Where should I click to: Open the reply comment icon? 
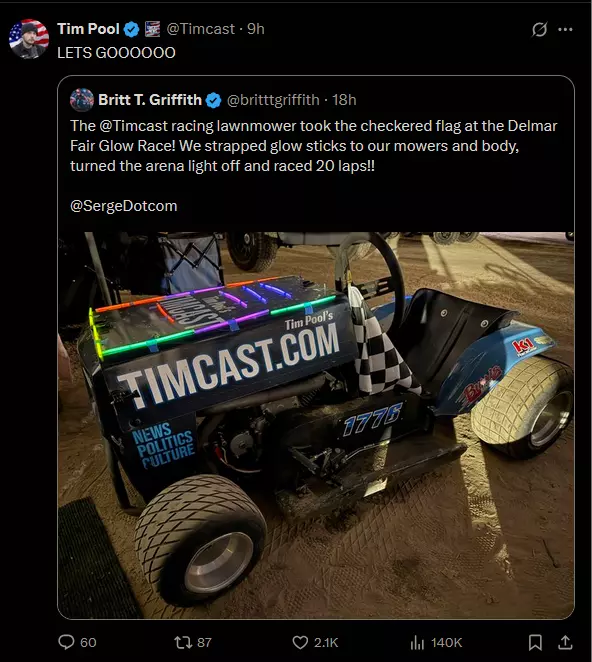[x=66, y=642]
